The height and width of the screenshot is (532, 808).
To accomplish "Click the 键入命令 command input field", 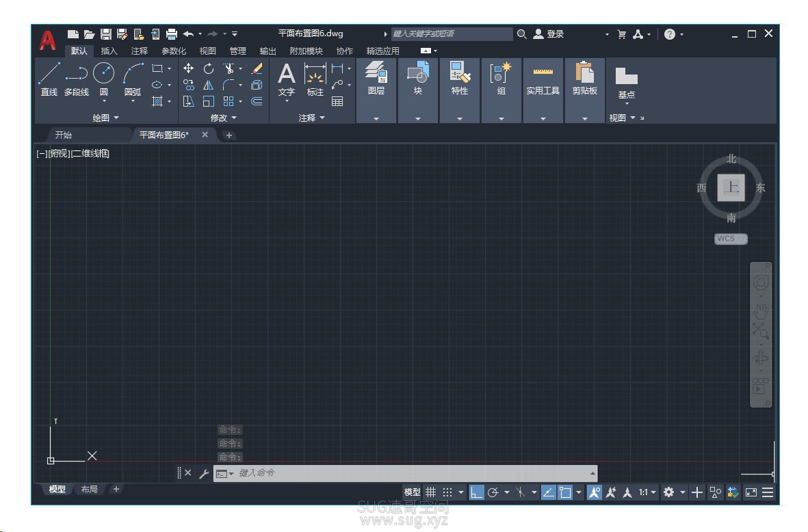I will tap(404, 473).
